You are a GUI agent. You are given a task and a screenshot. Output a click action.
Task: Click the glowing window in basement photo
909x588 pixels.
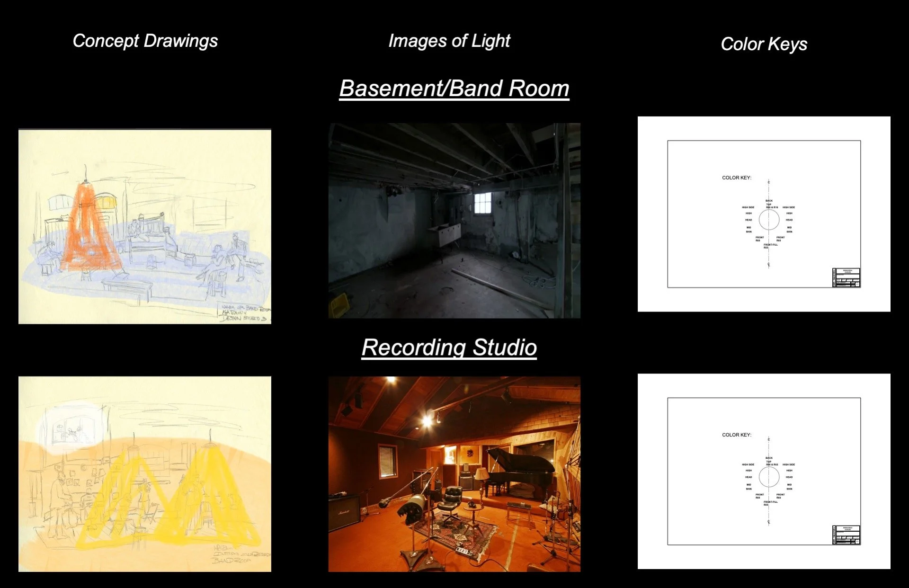point(483,203)
